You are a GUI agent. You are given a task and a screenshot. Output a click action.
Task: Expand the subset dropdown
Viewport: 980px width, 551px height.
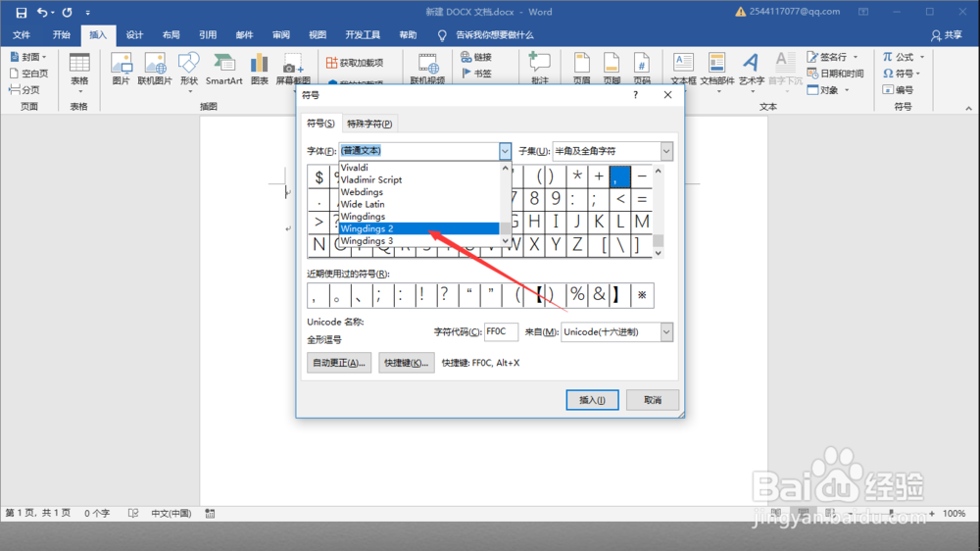tap(666, 151)
